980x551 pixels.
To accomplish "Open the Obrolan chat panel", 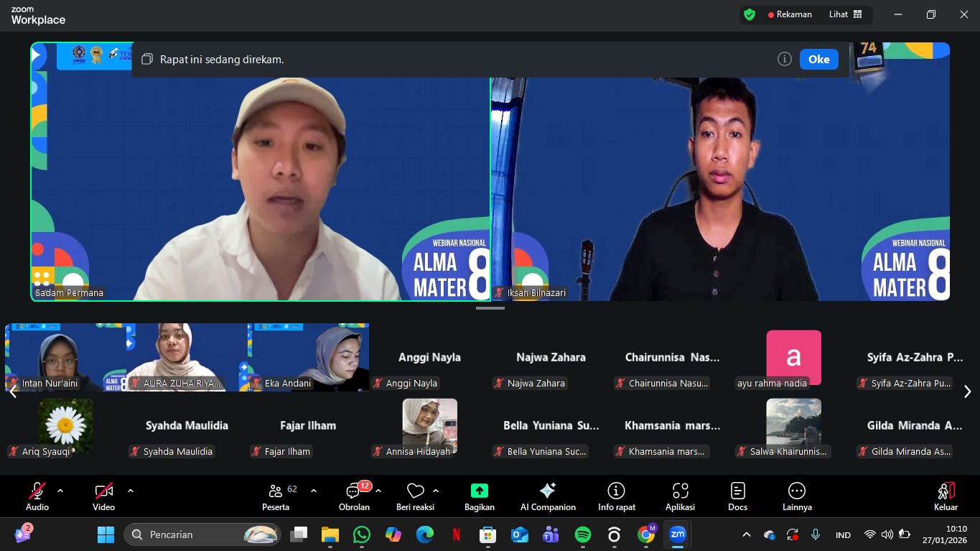I will click(x=353, y=496).
